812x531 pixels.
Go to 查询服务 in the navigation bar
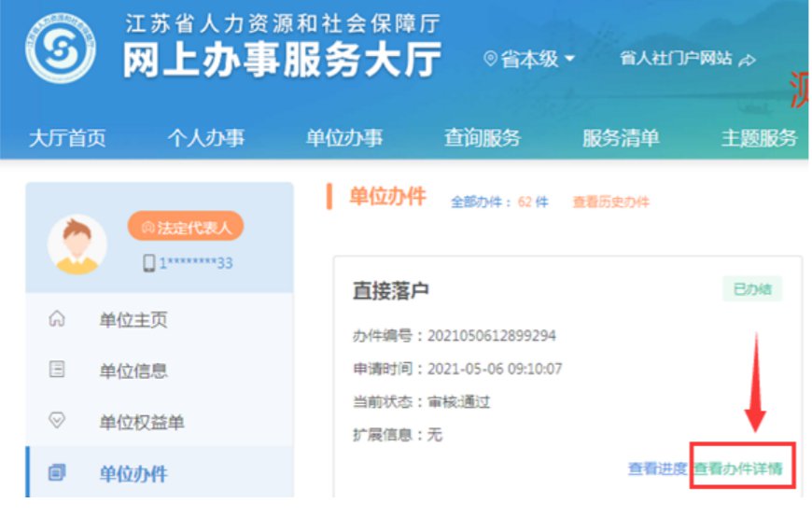tap(483, 138)
